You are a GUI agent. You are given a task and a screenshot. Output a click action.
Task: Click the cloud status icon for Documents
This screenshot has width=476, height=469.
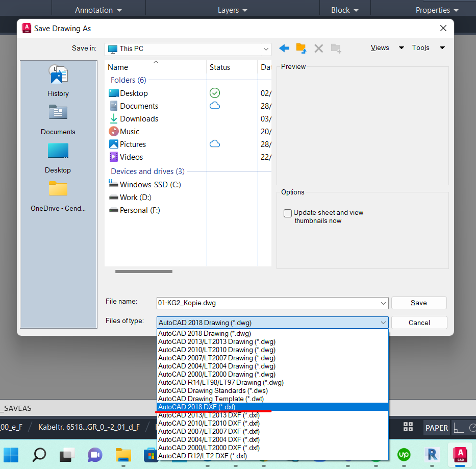pyautogui.click(x=215, y=106)
